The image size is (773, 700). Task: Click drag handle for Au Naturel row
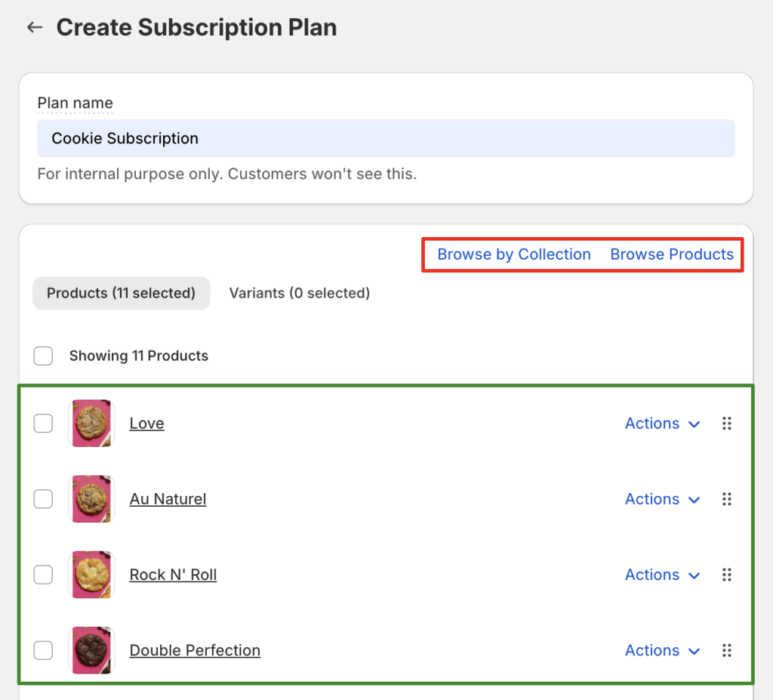coord(727,499)
